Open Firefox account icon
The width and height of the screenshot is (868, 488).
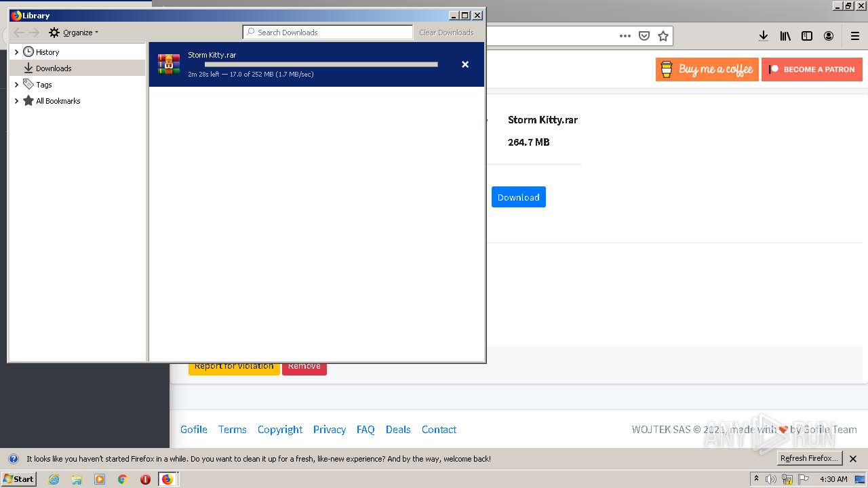tap(829, 36)
